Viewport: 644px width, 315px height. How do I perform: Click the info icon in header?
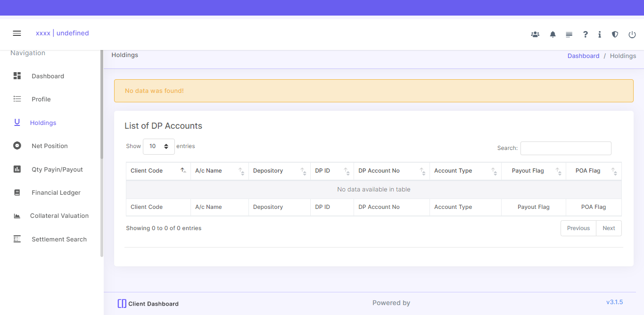point(600,34)
